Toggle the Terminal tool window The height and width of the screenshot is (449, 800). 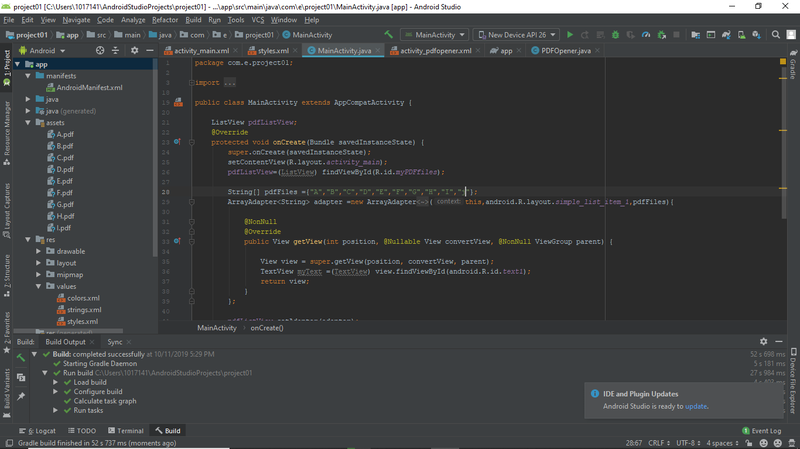tap(125, 431)
